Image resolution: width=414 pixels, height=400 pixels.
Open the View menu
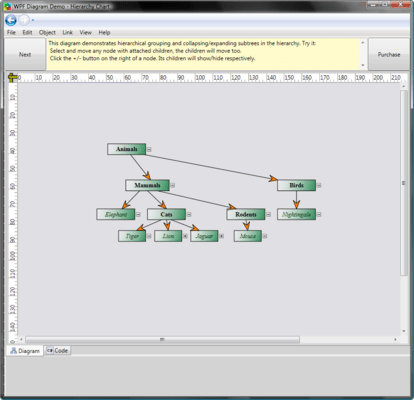(x=85, y=32)
